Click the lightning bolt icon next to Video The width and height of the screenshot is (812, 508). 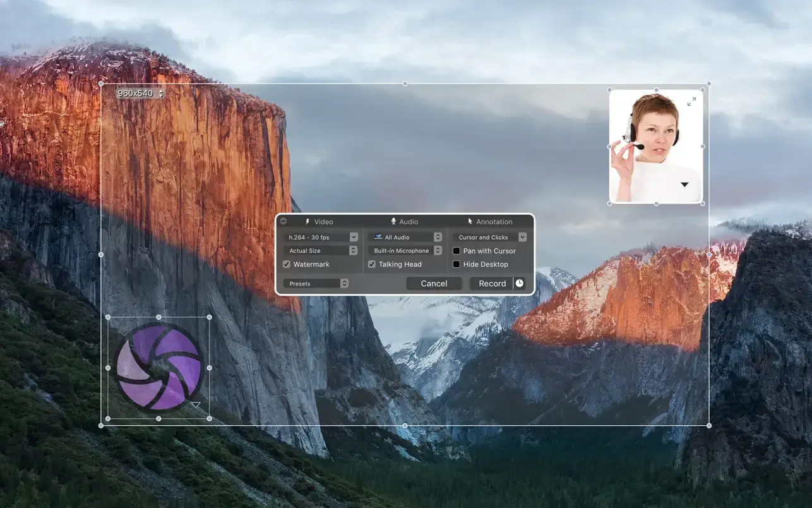coord(307,222)
